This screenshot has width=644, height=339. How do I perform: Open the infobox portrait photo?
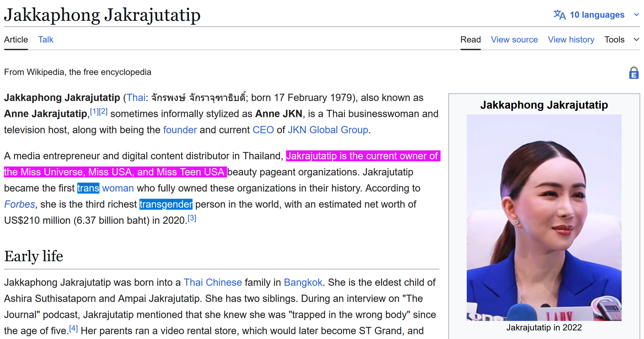tap(544, 217)
